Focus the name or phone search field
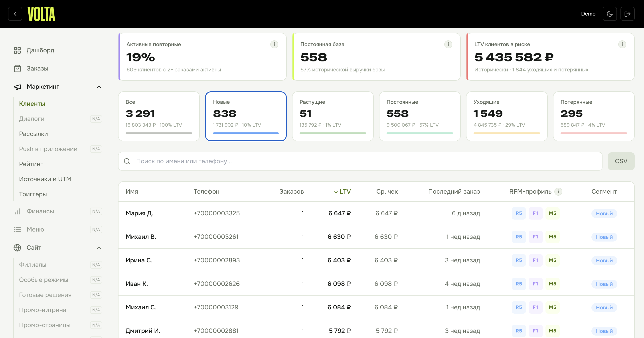This screenshot has width=644, height=338. (x=360, y=161)
